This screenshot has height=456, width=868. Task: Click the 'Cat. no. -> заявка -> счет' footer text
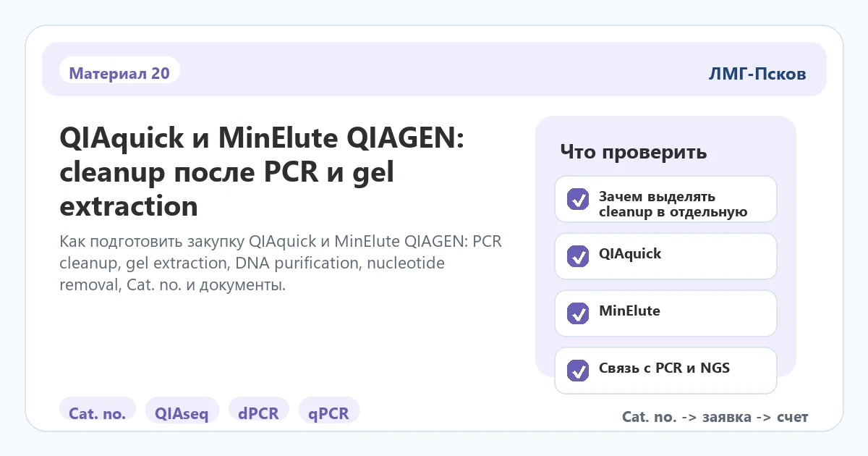pos(715,417)
